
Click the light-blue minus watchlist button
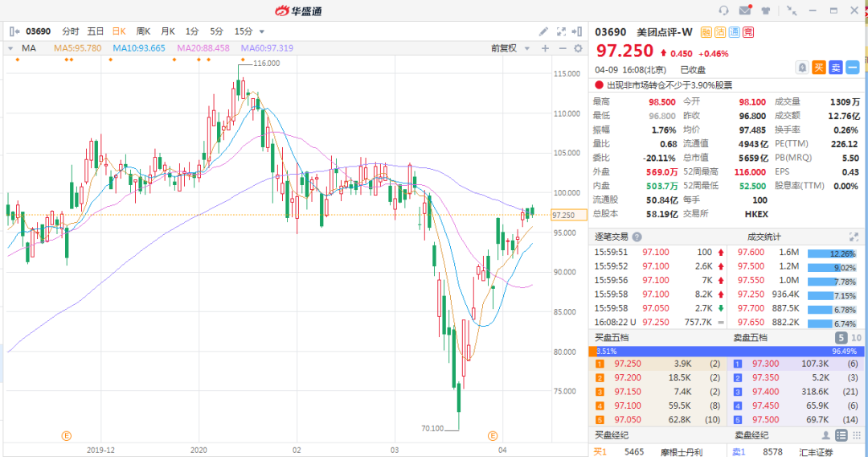pos(853,68)
